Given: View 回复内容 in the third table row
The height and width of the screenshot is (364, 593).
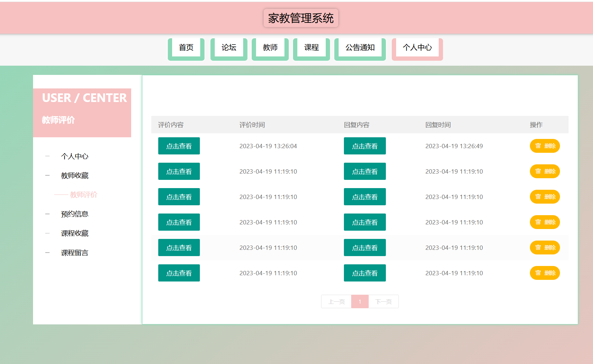Looking at the screenshot, I should [365, 197].
